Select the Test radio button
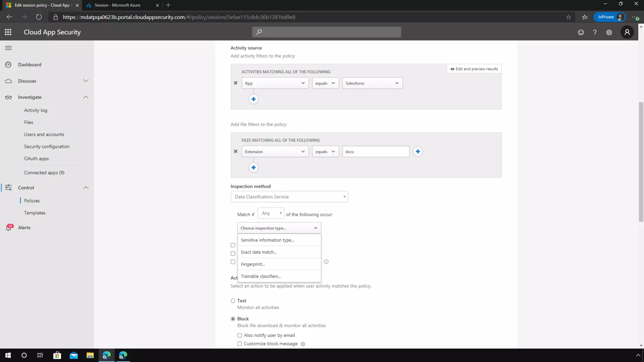 (x=233, y=301)
